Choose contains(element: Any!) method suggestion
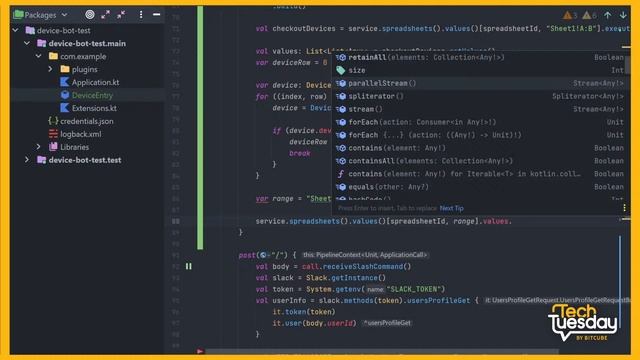640x360 pixels. point(479,148)
